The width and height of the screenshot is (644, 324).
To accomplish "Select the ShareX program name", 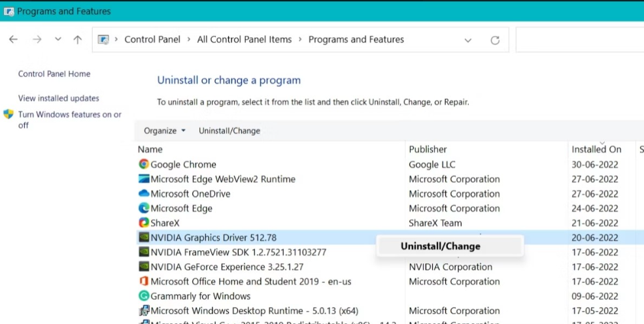I will (x=165, y=223).
